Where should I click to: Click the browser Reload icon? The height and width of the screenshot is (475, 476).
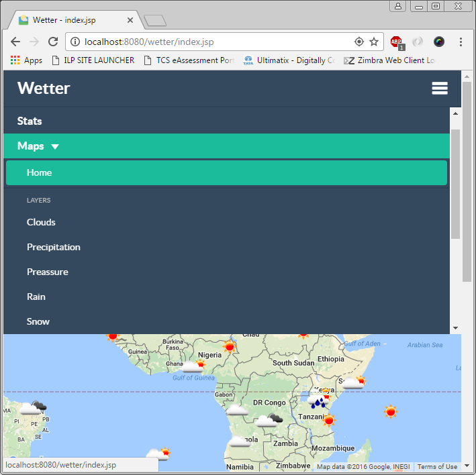pyautogui.click(x=53, y=42)
